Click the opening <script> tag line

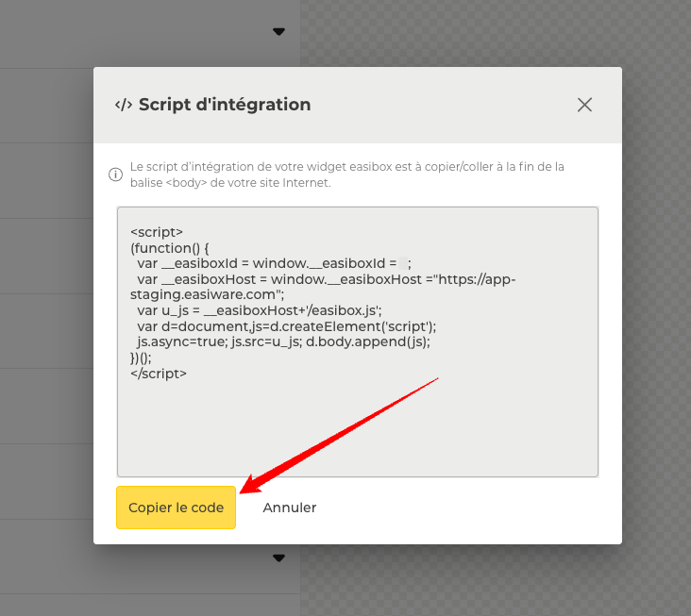pyautogui.click(x=157, y=232)
